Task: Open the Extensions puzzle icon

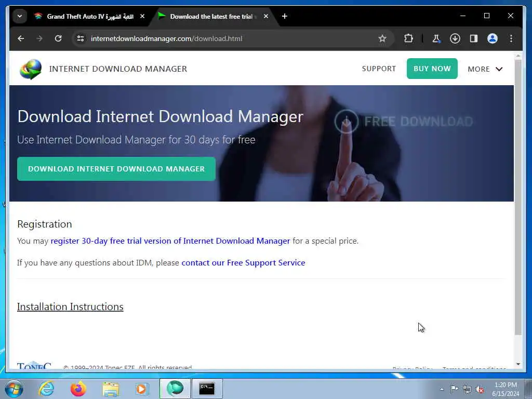Action: coord(408,38)
